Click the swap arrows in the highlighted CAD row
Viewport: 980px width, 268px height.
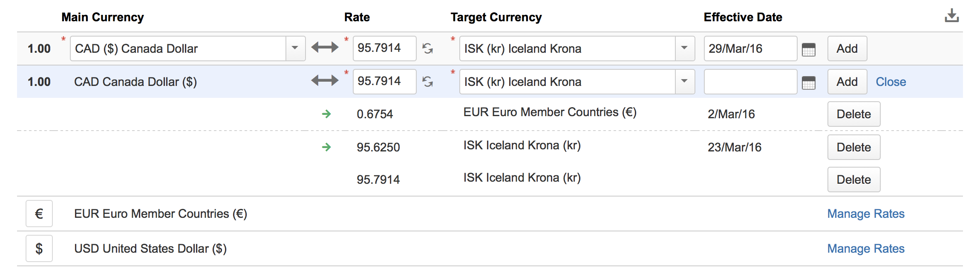click(x=325, y=80)
